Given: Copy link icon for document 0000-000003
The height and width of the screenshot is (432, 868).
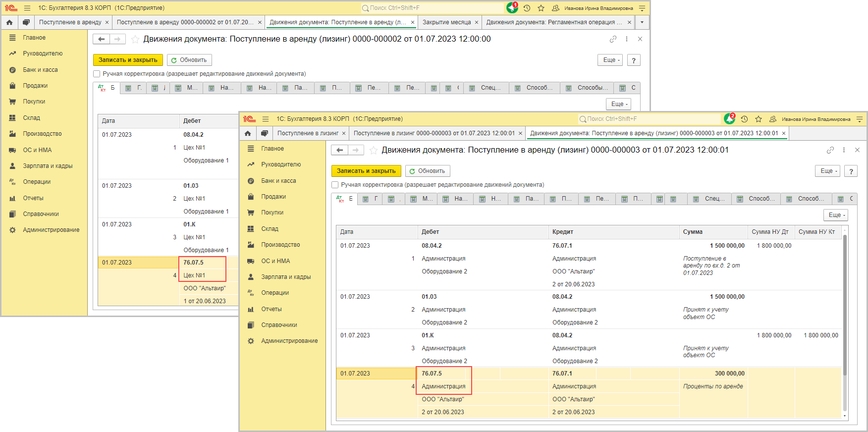Looking at the screenshot, I should tap(830, 150).
